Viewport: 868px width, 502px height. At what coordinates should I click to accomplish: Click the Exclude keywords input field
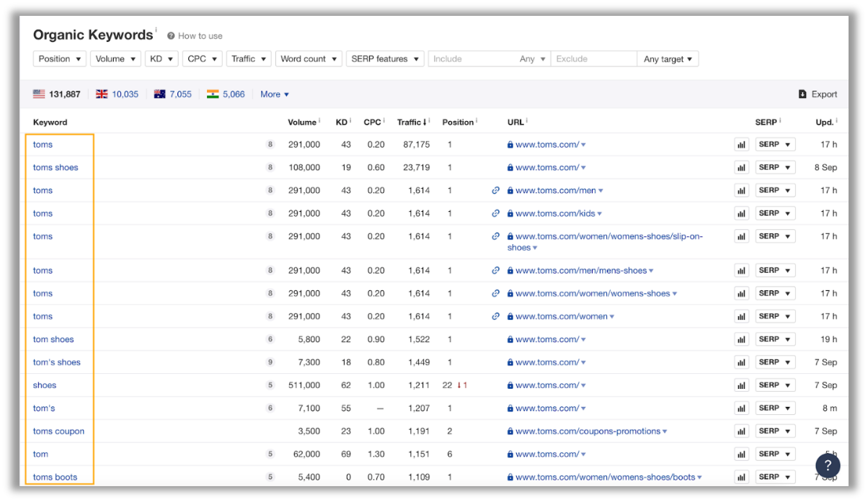(x=594, y=59)
